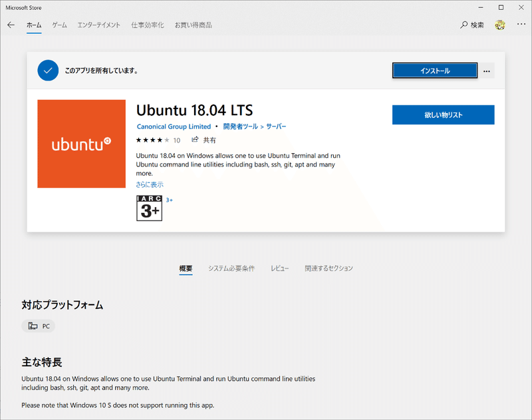Switch to the ゲーム tab
The image size is (532, 420).
(x=59, y=25)
